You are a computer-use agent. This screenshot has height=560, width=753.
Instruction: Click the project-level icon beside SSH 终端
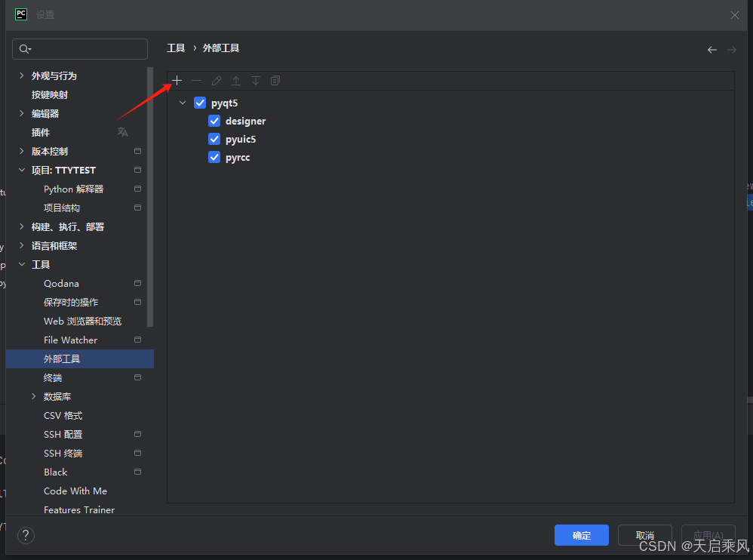[138, 453]
